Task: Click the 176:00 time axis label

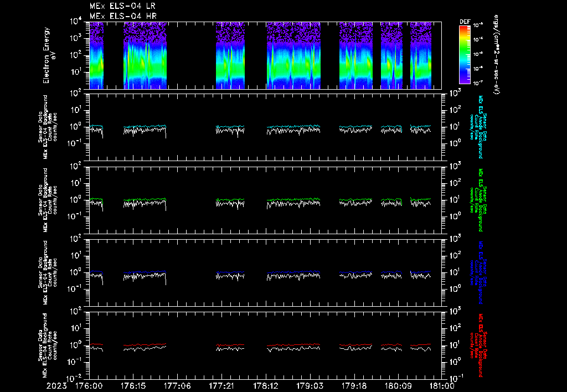Action: pos(89,386)
